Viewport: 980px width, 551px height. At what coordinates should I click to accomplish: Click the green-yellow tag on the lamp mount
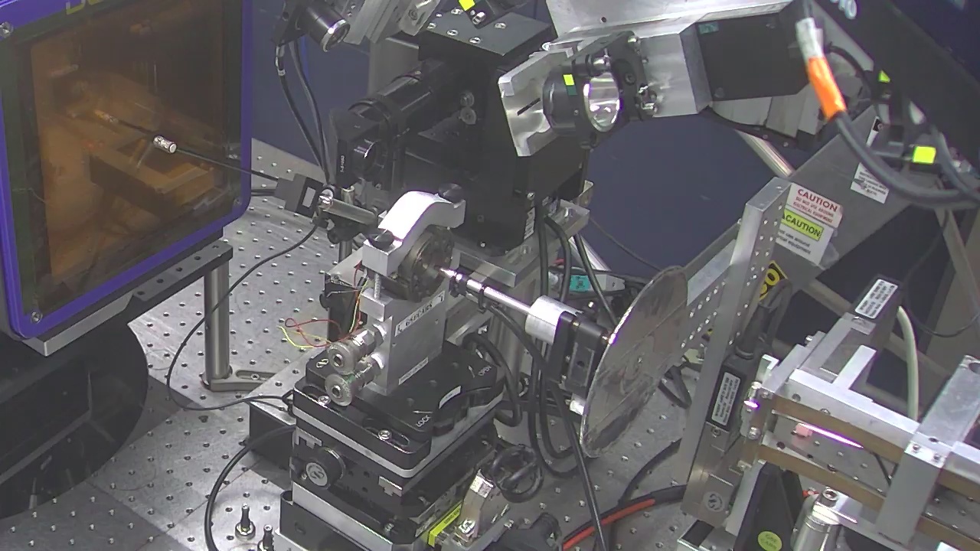click(569, 80)
